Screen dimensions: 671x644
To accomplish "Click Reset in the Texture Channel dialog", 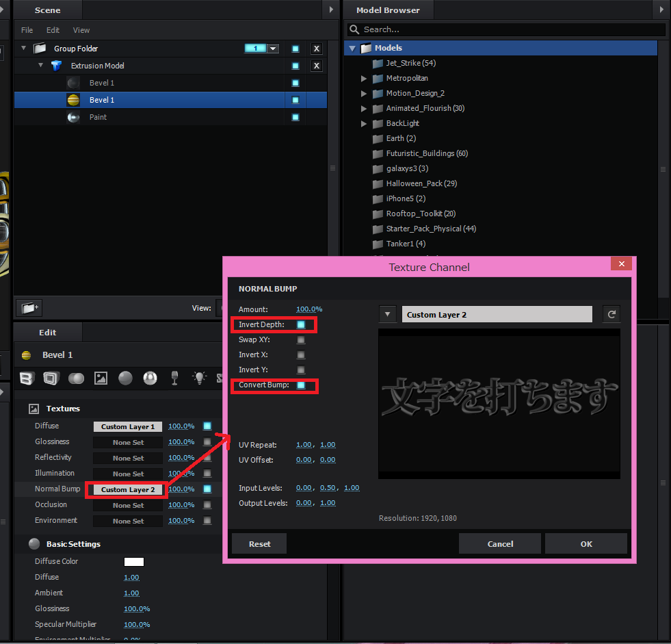I will point(259,543).
